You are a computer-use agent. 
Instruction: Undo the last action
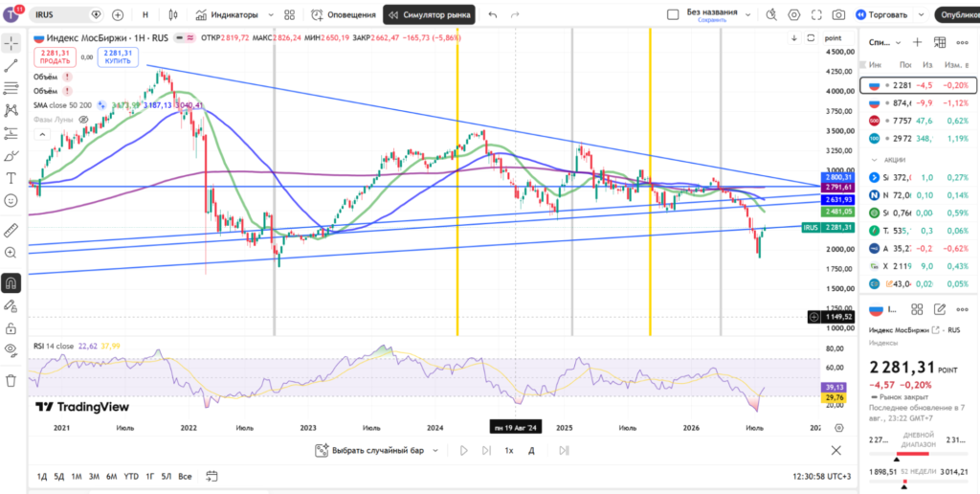[493, 14]
